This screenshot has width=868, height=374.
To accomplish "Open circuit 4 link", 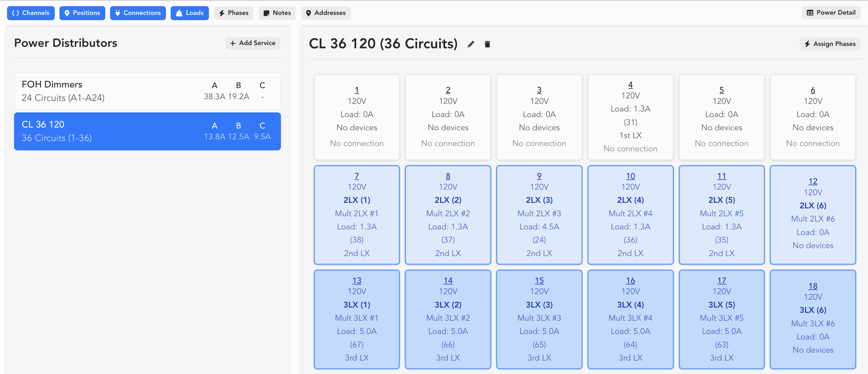I will [630, 85].
